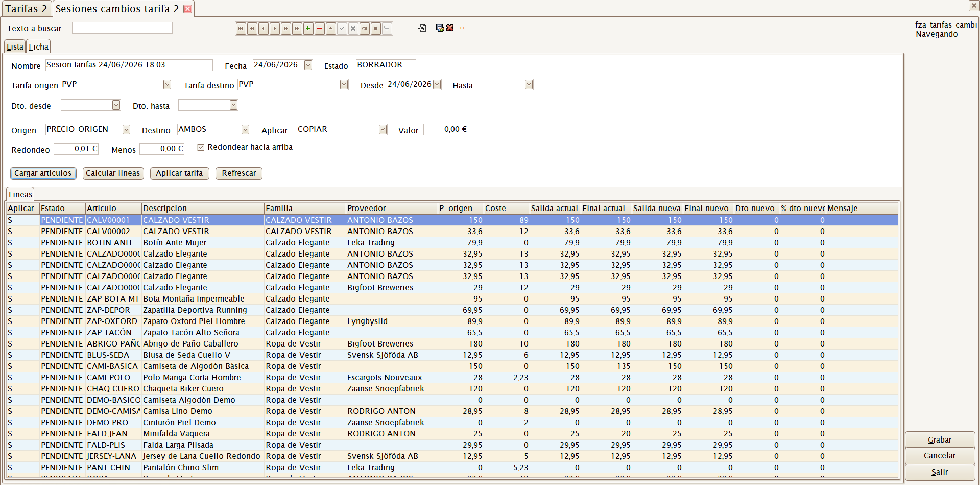Add a new record with green plus
980x485 pixels.
coord(308,29)
